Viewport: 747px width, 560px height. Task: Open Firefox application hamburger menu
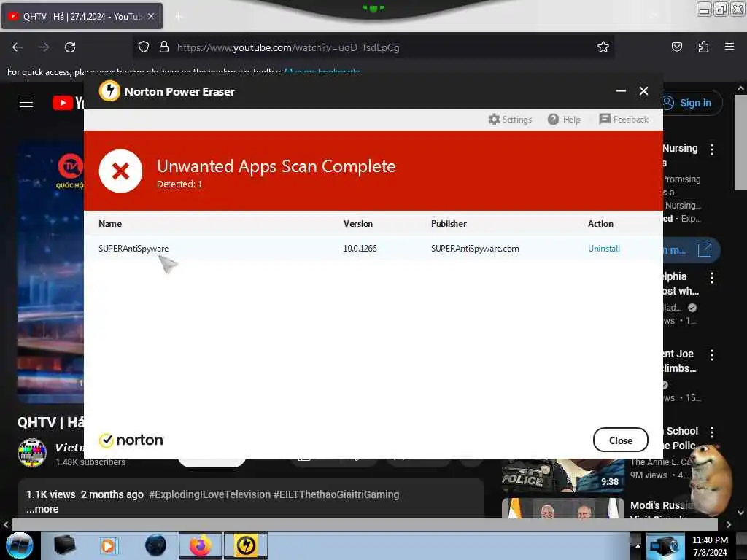(x=729, y=47)
